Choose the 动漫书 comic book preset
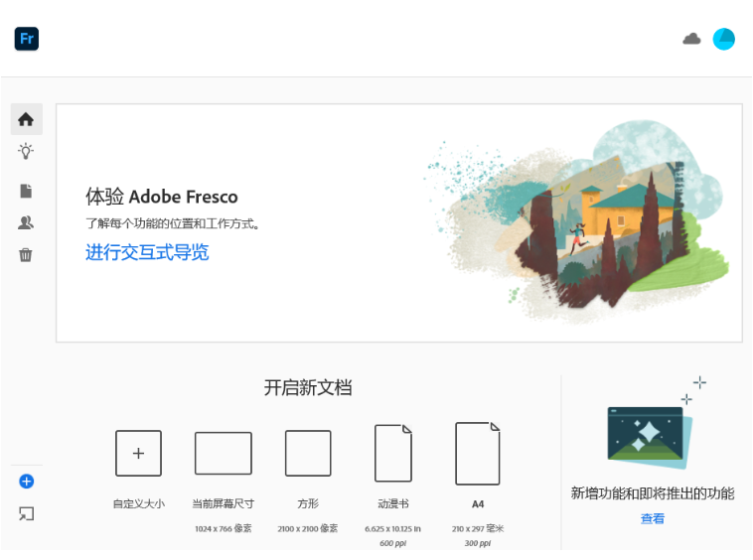The width and height of the screenshot is (753, 560). [393, 453]
